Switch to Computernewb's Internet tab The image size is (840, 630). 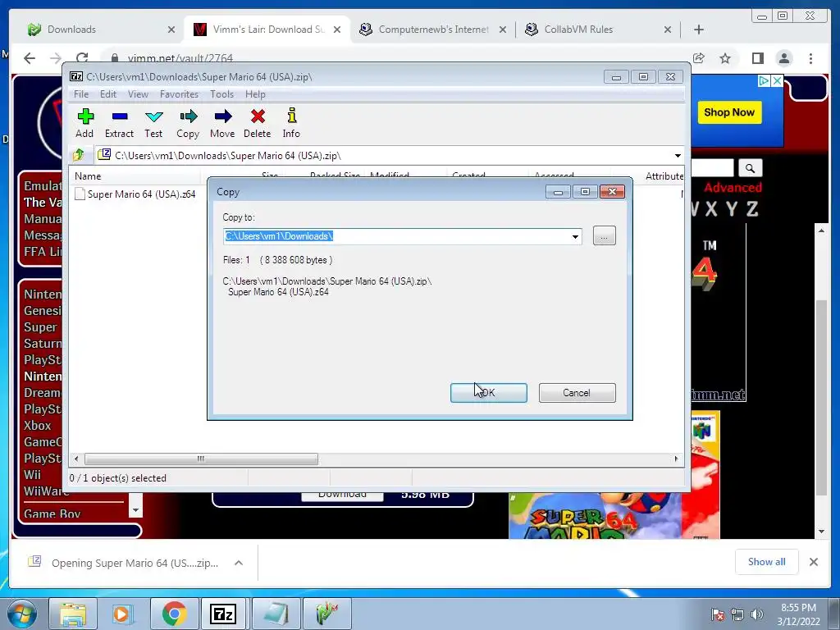click(x=433, y=30)
